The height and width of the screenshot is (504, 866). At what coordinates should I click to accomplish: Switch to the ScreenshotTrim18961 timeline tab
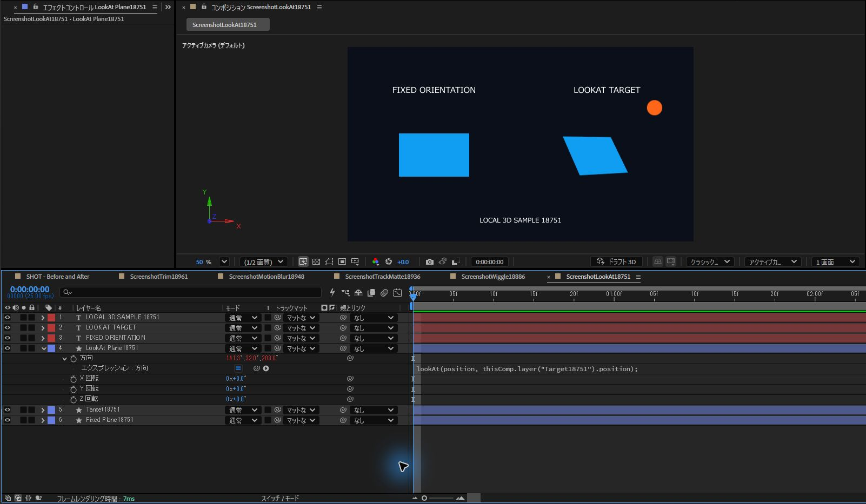pos(159,277)
